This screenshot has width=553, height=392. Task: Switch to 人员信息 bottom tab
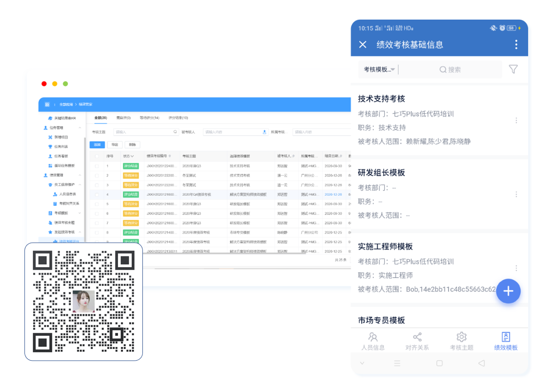(x=373, y=341)
